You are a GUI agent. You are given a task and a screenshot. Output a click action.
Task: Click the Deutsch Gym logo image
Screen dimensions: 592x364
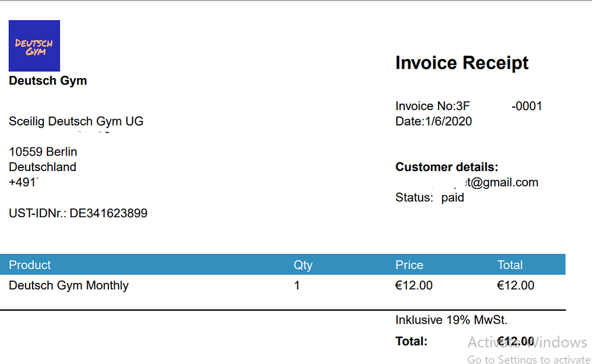pyautogui.click(x=34, y=46)
